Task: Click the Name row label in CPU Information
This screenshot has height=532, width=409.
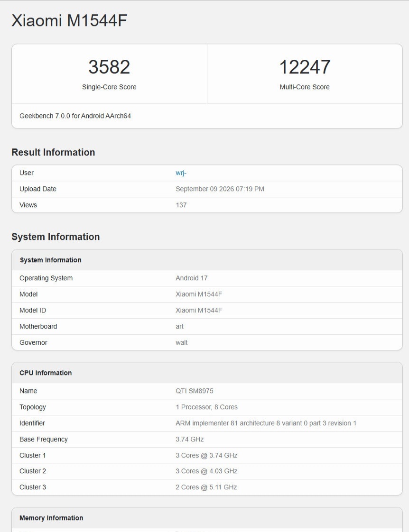Action: point(28,391)
